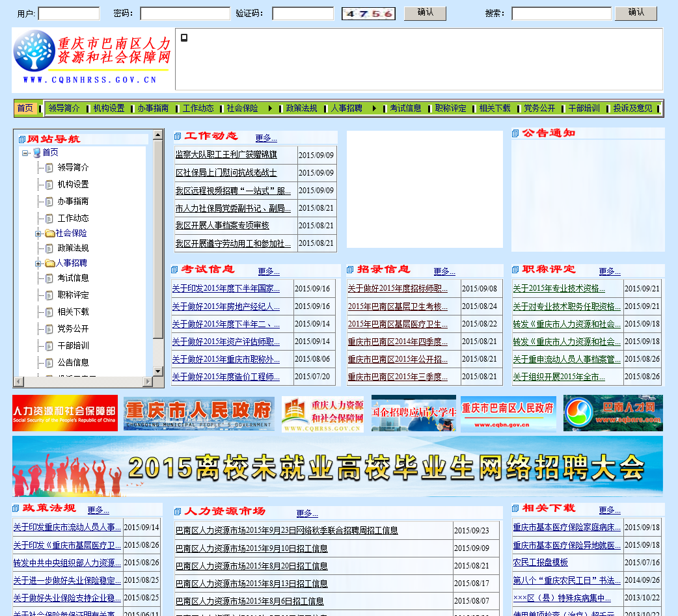Click the navigation panel scroll-left arrow

click(19, 382)
